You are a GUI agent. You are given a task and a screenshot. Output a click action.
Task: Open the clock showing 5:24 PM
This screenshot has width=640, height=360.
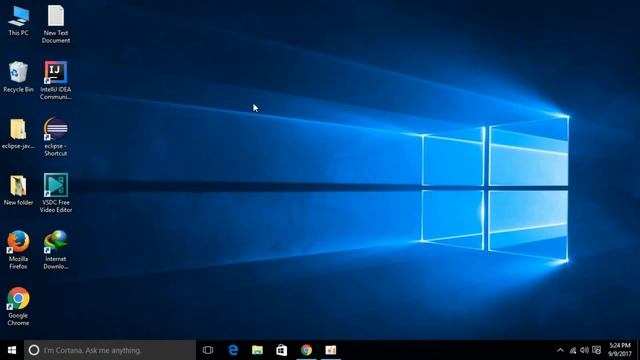point(620,350)
